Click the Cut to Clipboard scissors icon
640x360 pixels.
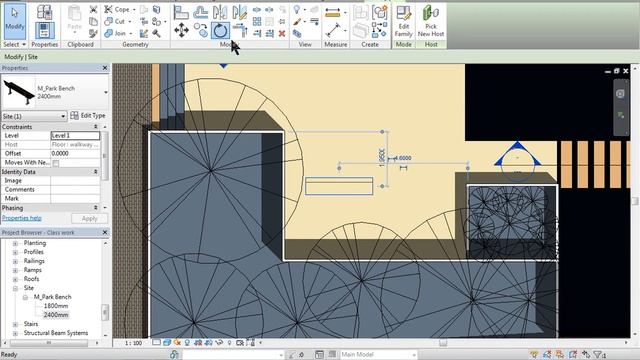click(93, 9)
